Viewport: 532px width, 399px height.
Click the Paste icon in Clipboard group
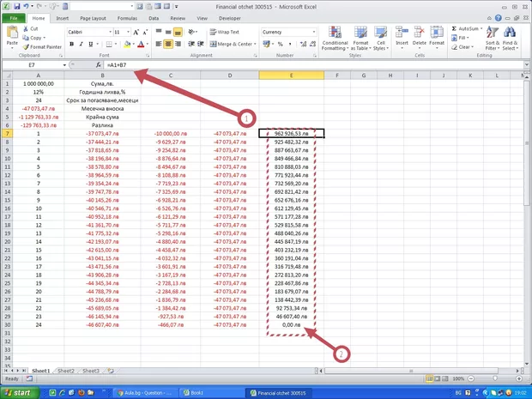click(x=12, y=36)
